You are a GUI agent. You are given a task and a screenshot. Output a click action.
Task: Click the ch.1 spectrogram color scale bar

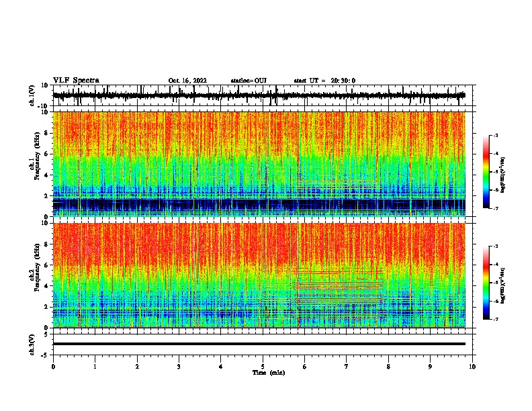[x=486, y=172]
